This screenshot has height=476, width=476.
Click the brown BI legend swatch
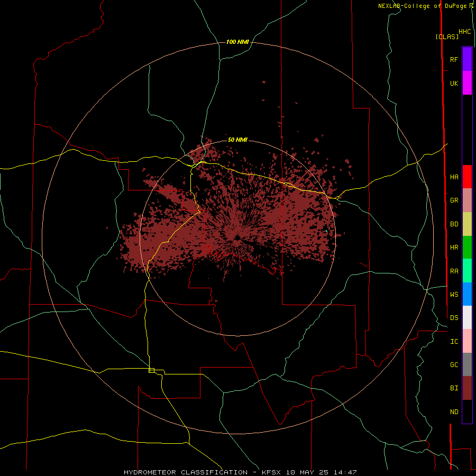tap(467, 388)
